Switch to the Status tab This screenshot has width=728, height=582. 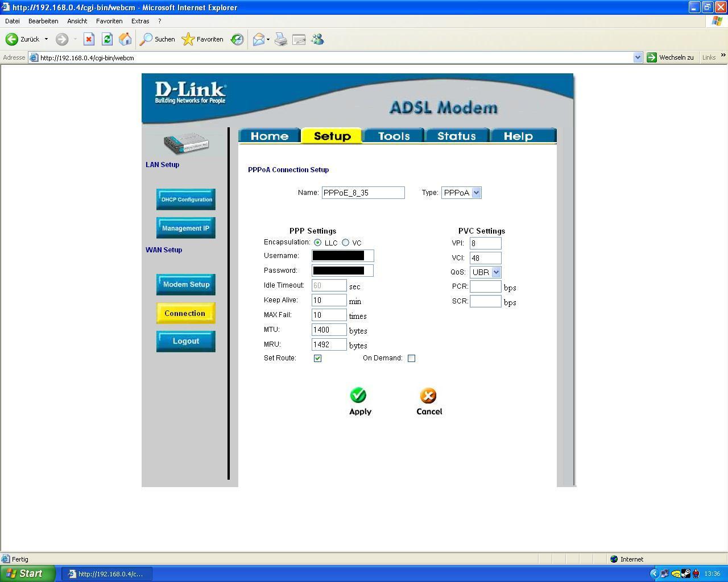pyautogui.click(x=456, y=136)
